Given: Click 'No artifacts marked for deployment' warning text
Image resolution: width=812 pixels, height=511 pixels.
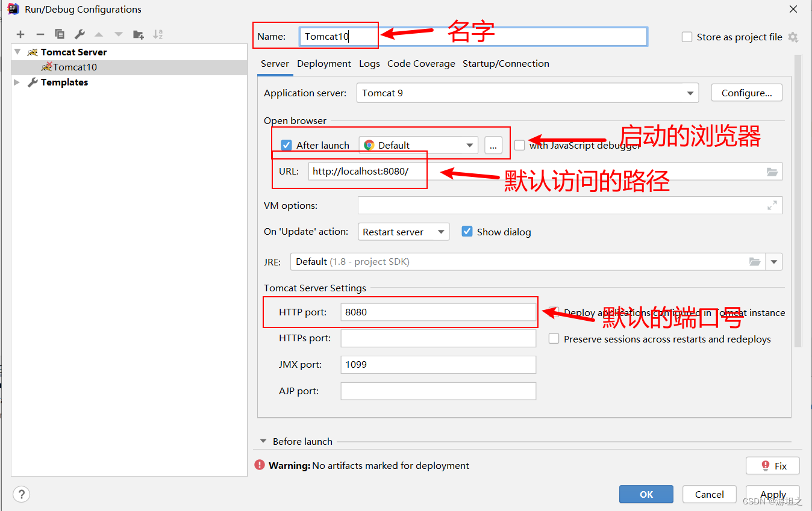Looking at the screenshot, I should (390, 466).
